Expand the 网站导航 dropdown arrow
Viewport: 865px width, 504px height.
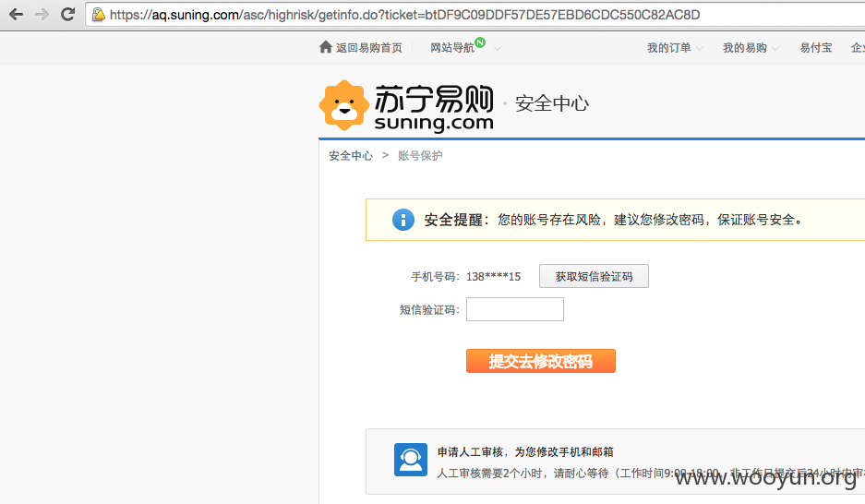click(x=498, y=49)
